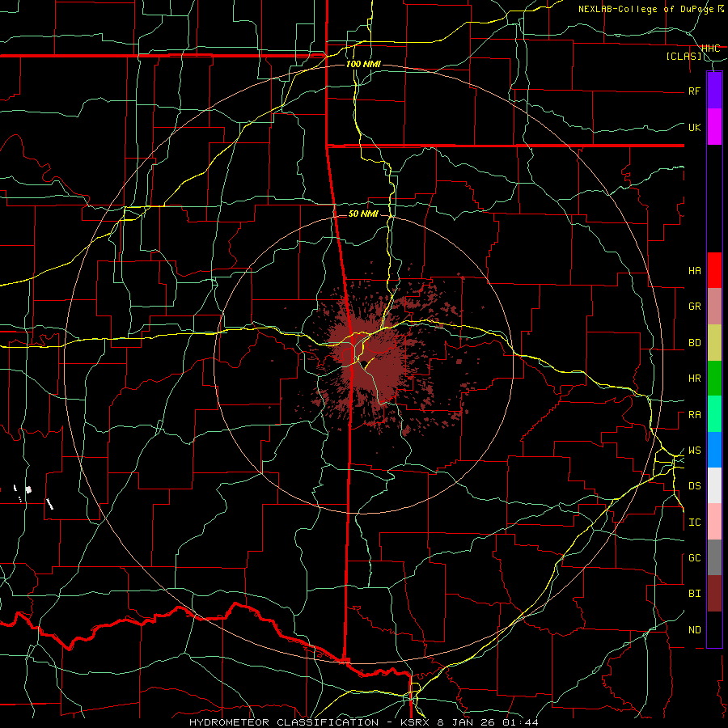
Task: Click the RA legend label
Action: pyautogui.click(x=694, y=415)
